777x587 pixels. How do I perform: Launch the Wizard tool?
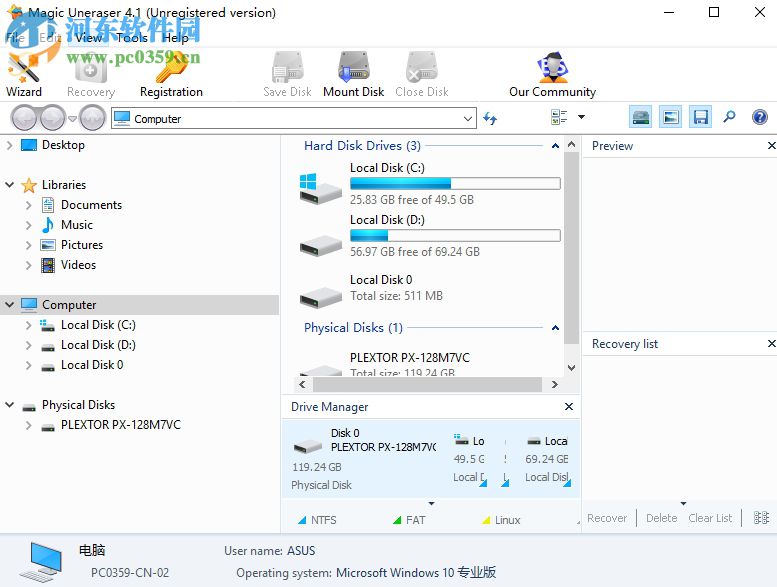pos(23,74)
